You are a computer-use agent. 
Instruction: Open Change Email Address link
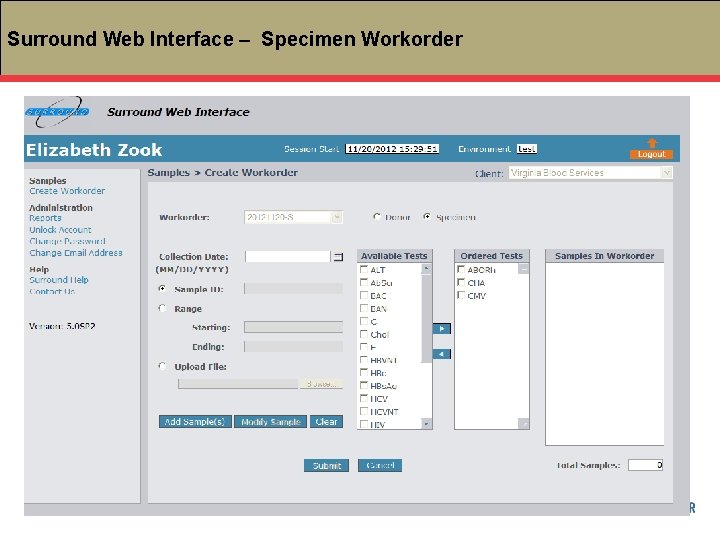pyautogui.click(x=76, y=253)
